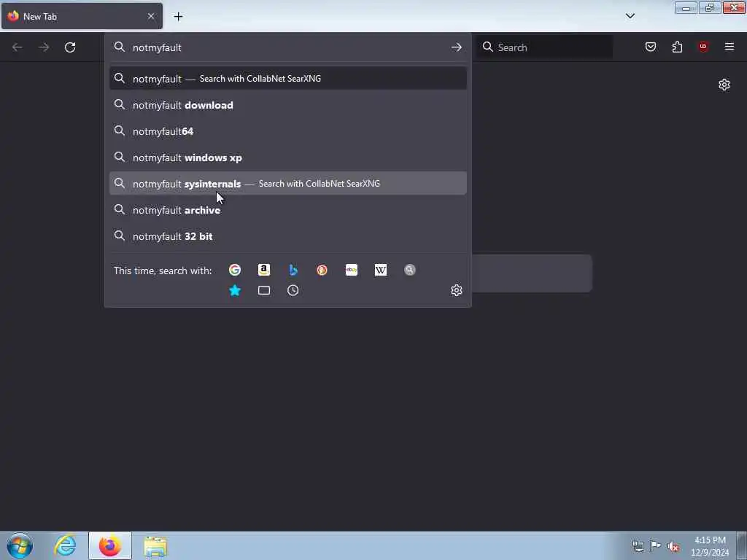The width and height of the screenshot is (747, 560).
Task: Choose suggestion notmyfault 32 bit
Action: pyautogui.click(x=287, y=236)
